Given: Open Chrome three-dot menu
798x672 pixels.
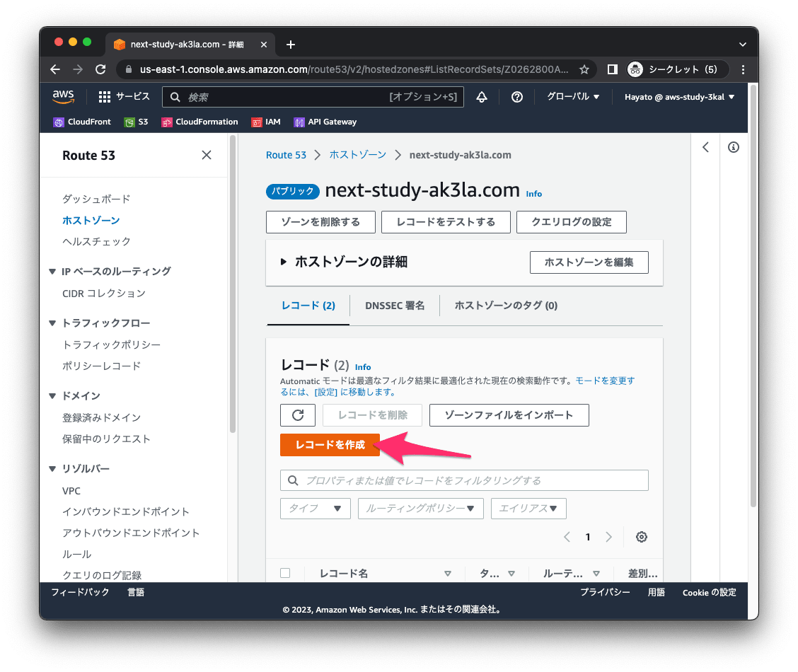Looking at the screenshot, I should point(743,69).
